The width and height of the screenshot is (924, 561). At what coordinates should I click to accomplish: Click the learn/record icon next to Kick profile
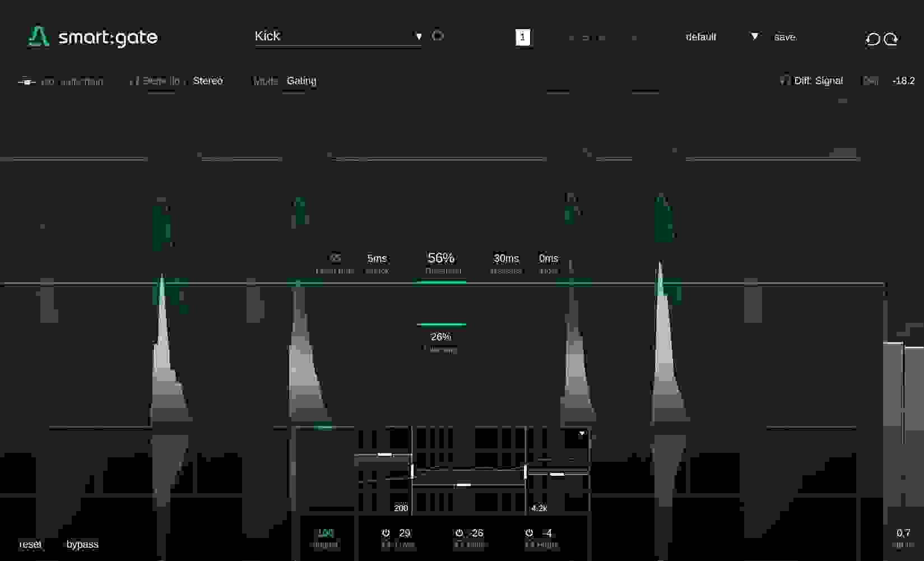pos(438,35)
